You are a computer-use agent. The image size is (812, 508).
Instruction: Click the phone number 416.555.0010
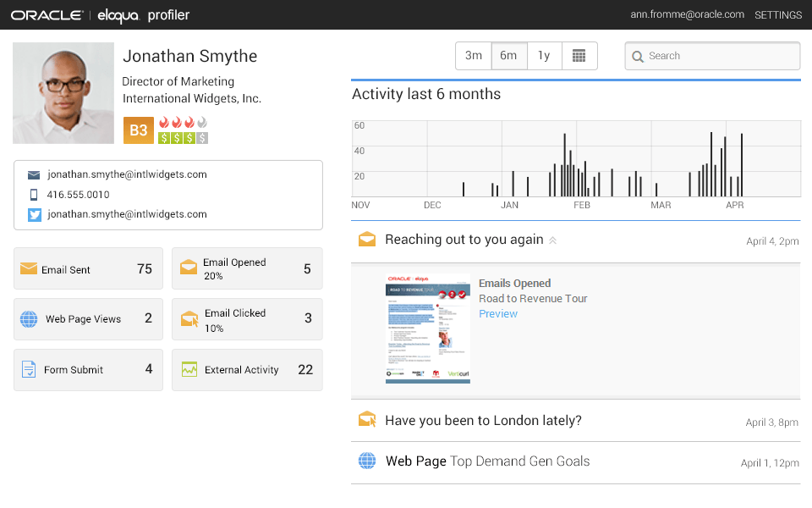pyautogui.click(x=78, y=195)
